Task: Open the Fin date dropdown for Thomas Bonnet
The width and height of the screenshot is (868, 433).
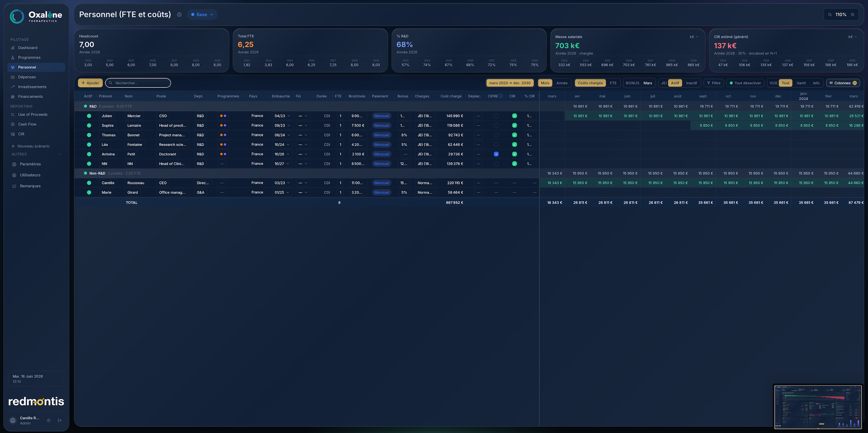Action: click(302, 135)
